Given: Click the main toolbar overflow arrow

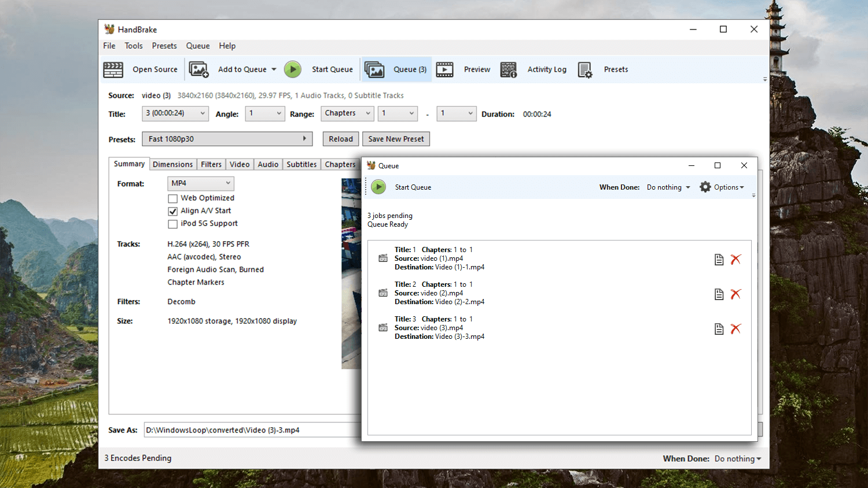Looking at the screenshot, I should [765, 79].
